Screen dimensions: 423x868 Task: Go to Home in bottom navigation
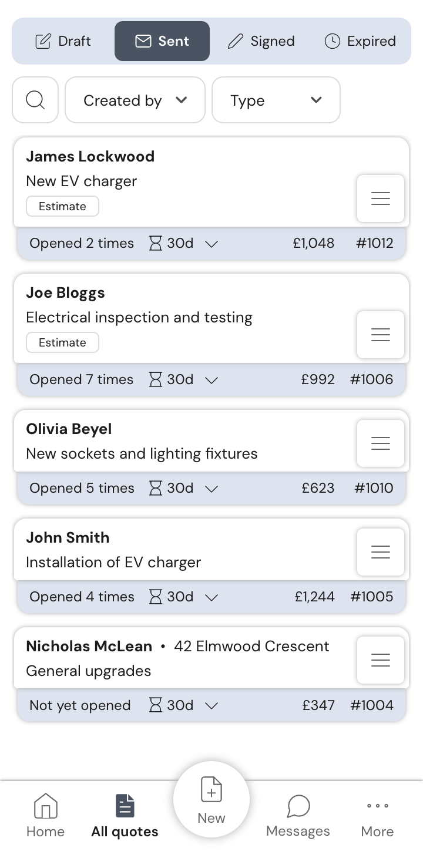click(45, 815)
